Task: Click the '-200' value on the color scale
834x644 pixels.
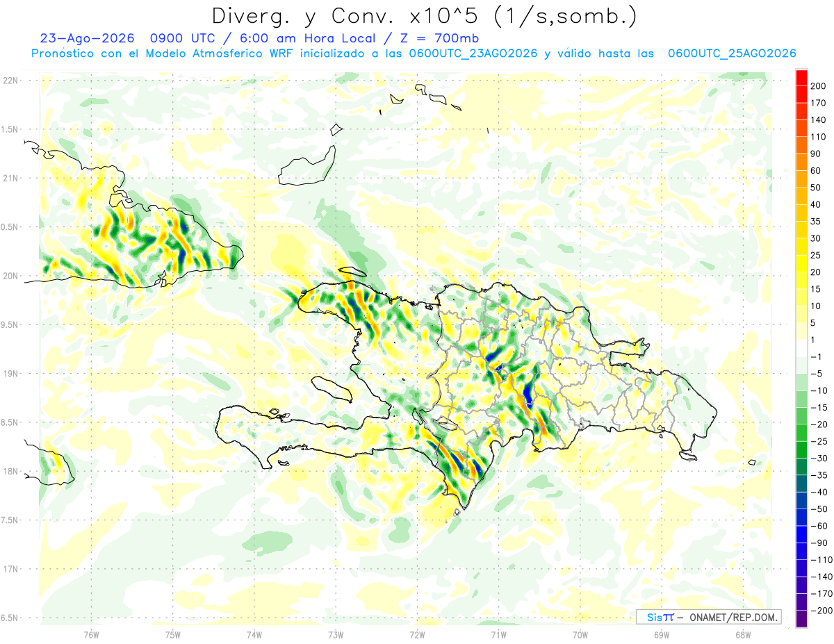Action: coord(821,610)
